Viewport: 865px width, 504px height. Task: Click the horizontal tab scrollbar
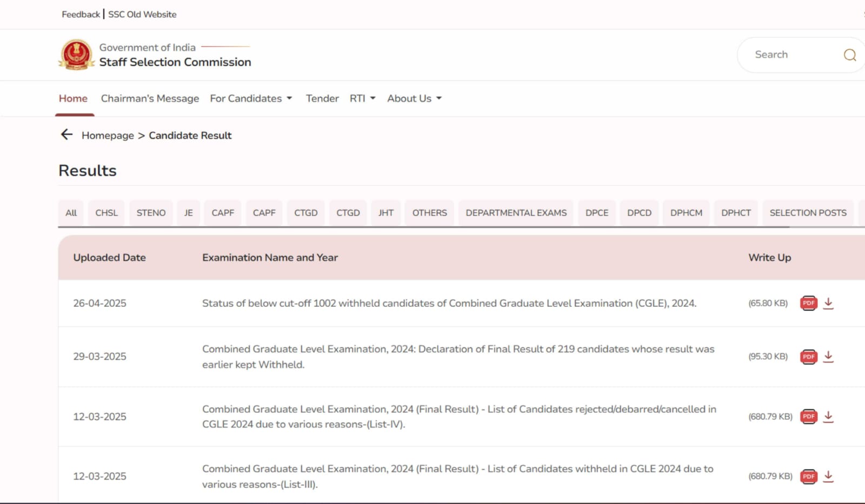coord(424,227)
